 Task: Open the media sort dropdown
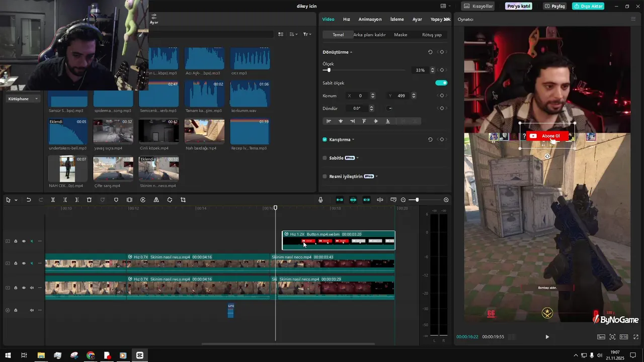(294, 34)
